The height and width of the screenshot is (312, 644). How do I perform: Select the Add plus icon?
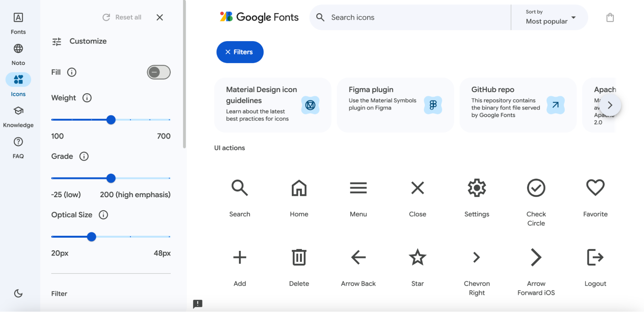[239, 257]
